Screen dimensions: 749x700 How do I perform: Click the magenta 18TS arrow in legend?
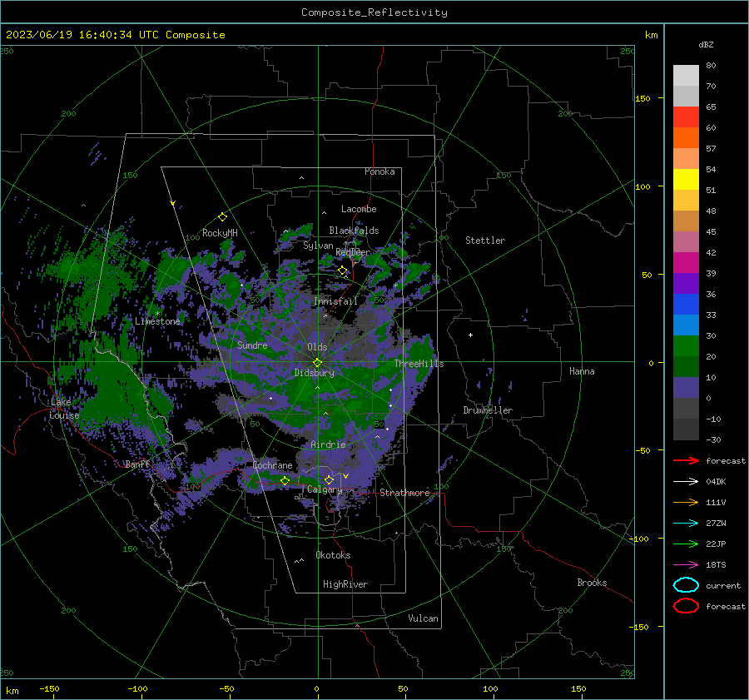tap(686, 565)
